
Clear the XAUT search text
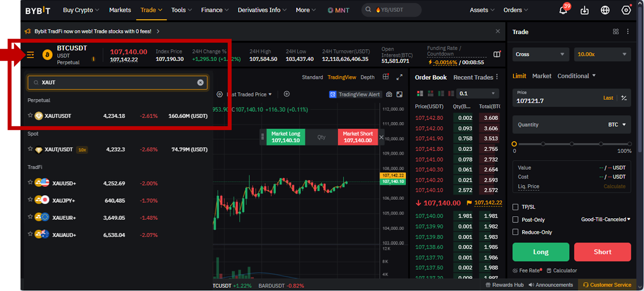[x=200, y=82]
